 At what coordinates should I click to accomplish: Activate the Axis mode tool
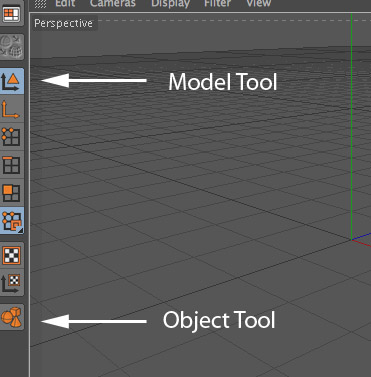[12, 109]
